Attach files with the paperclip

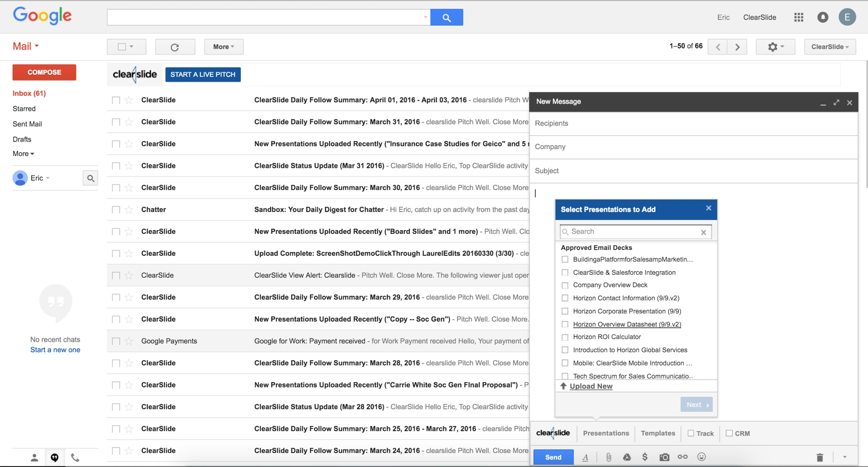pos(609,457)
